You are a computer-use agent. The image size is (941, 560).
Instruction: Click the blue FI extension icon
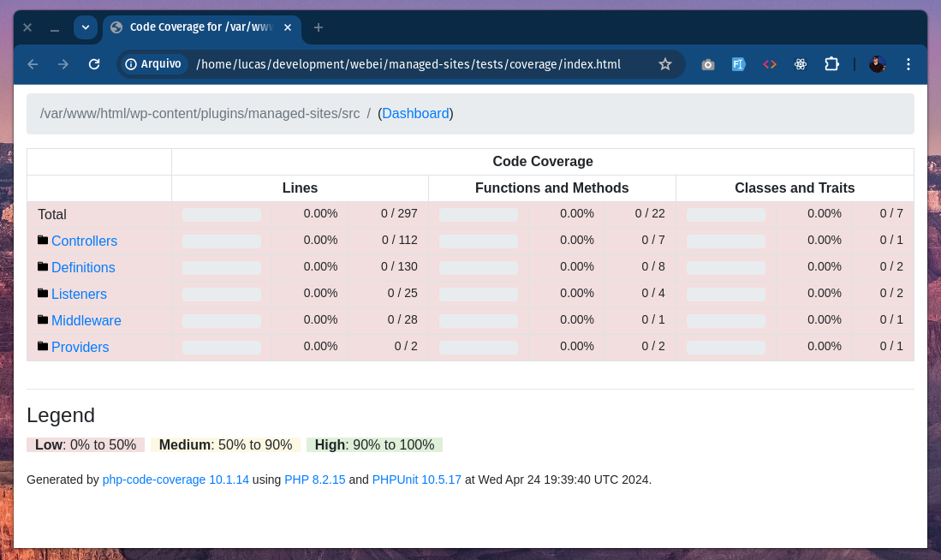click(x=739, y=64)
